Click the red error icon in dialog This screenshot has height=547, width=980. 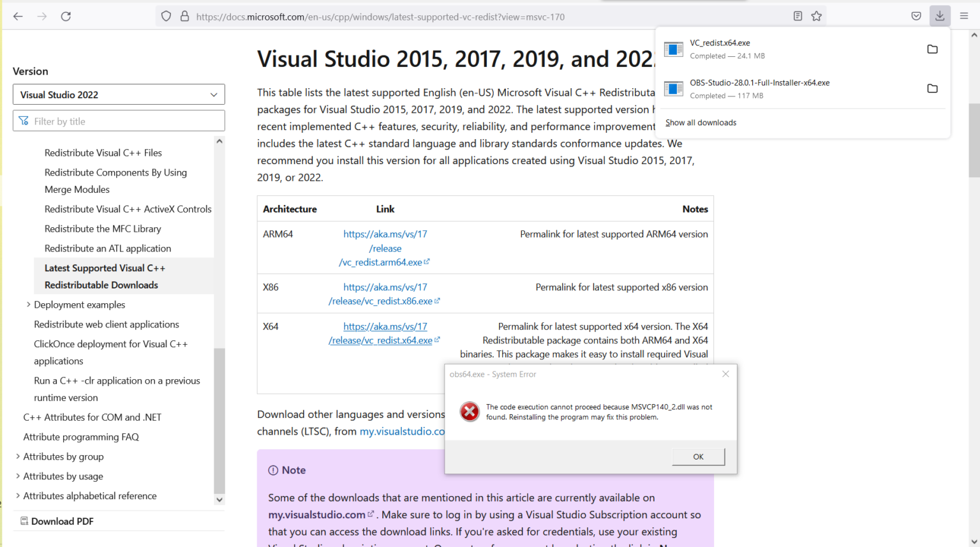pyautogui.click(x=470, y=412)
